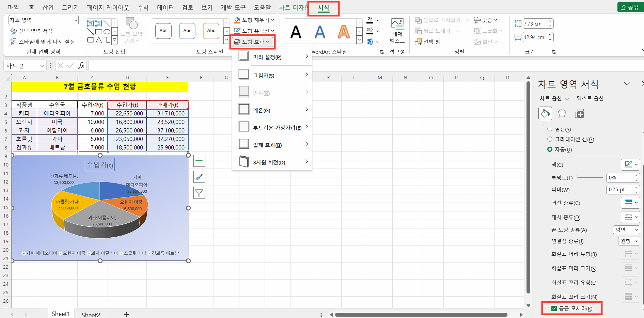Open the 대시 종류 dropdown
This screenshot has height=318, width=644.
pyautogui.click(x=630, y=217)
